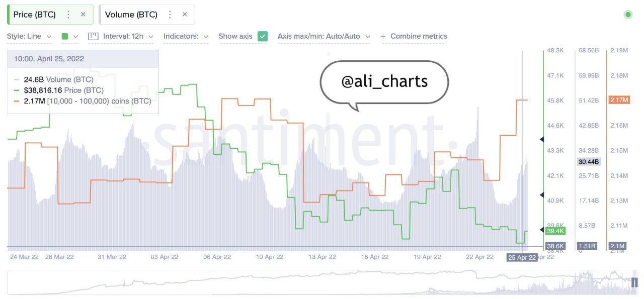Open Axis max/min Auto/Auto settings
Image resolution: width=644 pixels, height=299 pixels.
tap(324, 36)
